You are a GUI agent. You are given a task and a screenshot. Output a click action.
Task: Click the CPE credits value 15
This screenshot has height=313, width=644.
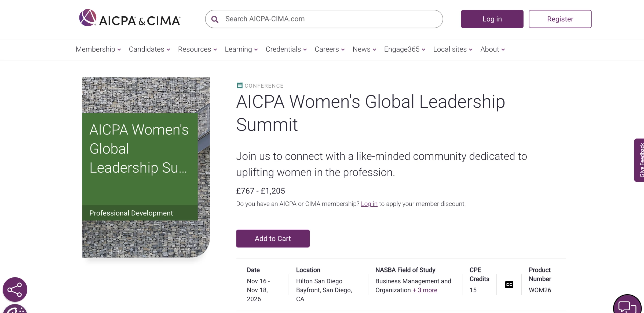click(x=473, y=290)
